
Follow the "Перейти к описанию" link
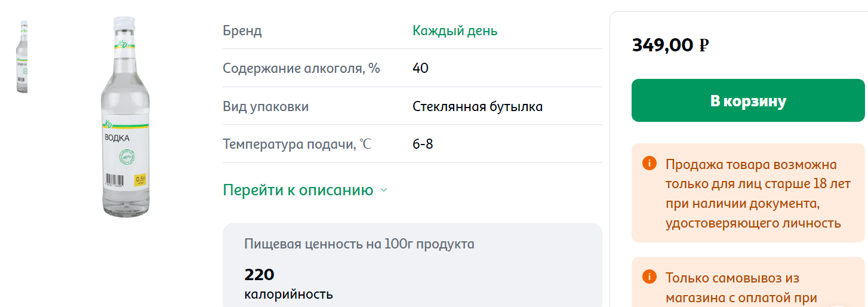tap(297, 191)
